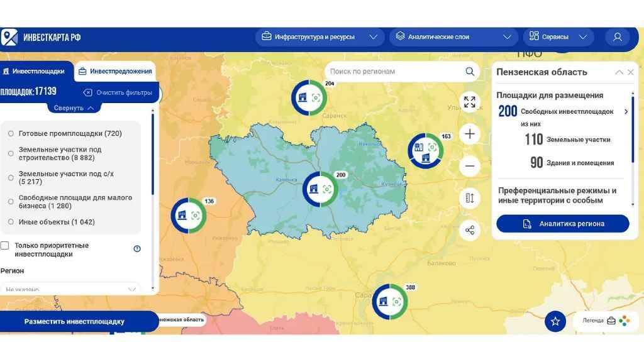The height and width of the screenshot is (362, 644).
Task: Click the fullscreen expand map icon
Action: [x=469, y=102]
